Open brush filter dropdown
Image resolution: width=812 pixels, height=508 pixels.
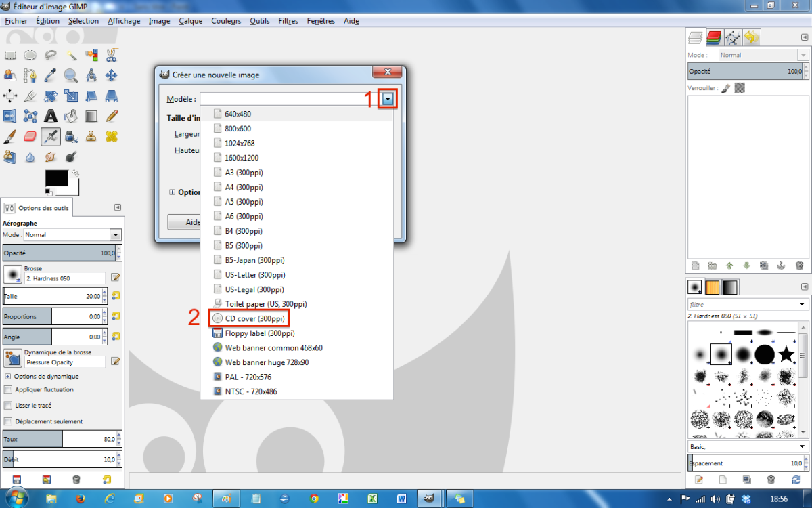tap(803, 305)
